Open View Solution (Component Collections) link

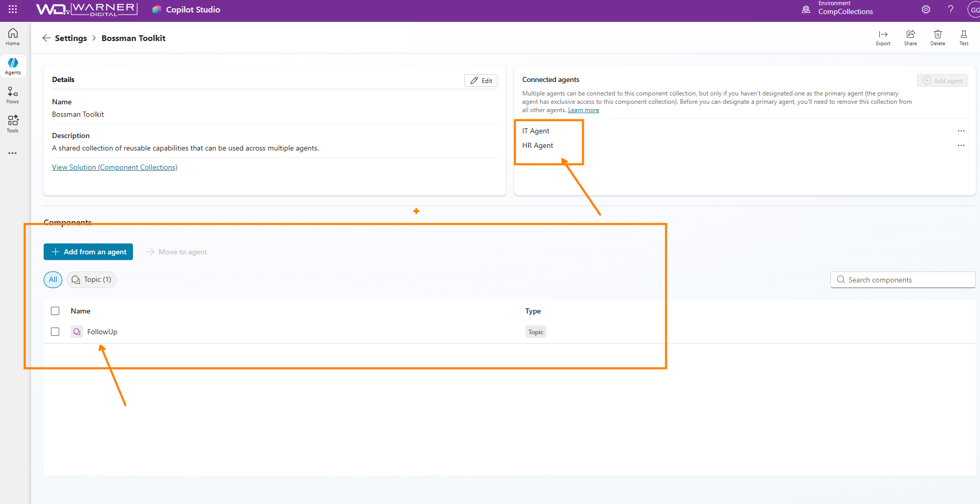tap(115, 167)
